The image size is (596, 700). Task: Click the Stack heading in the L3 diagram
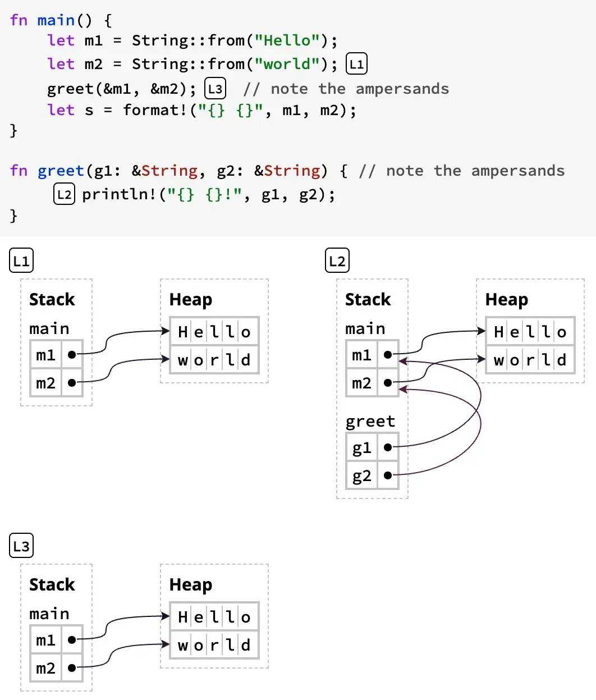click(x=52, y=585)
